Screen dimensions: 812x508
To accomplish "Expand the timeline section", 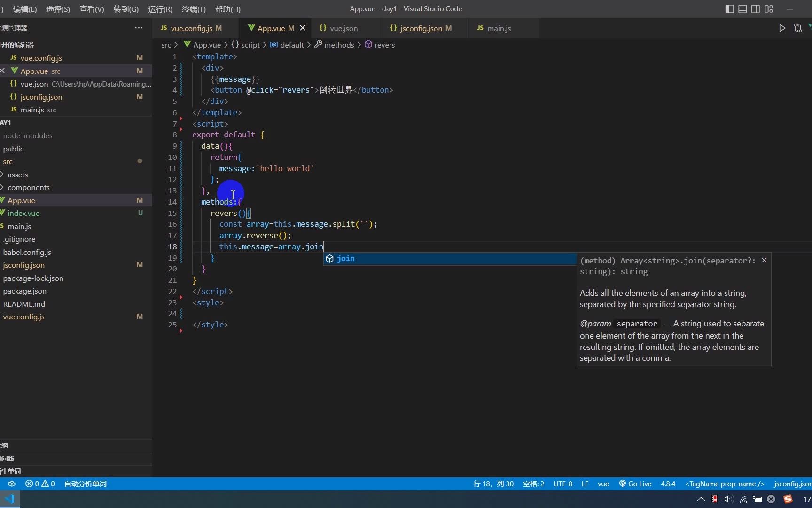I will point(76,458).
